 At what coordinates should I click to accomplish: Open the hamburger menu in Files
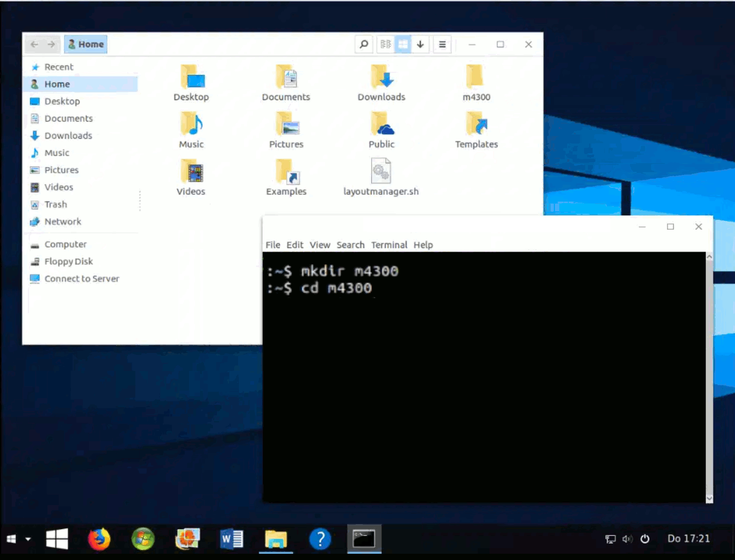pyautogui.click(x=442, y=44)
